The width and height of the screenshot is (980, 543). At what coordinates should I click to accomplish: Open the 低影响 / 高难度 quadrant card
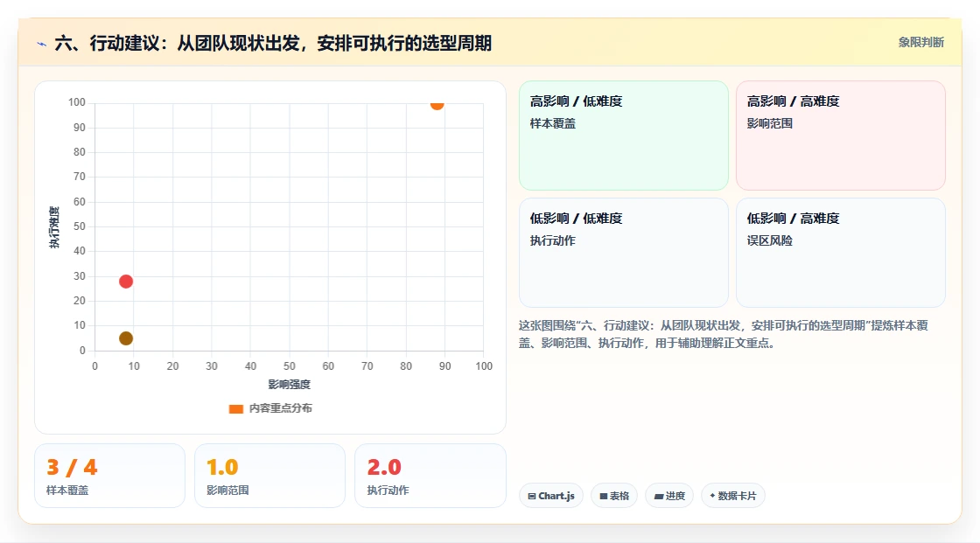click(841, 253)
